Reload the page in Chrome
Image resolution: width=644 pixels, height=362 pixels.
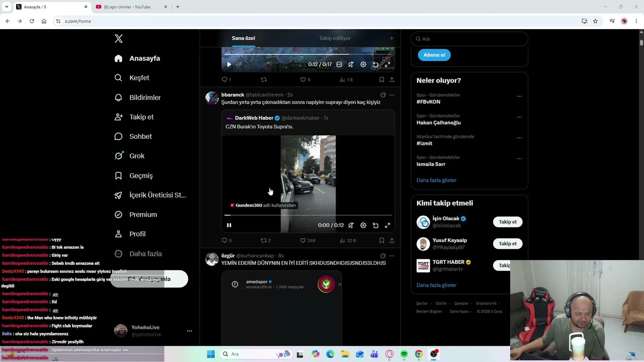32,21
